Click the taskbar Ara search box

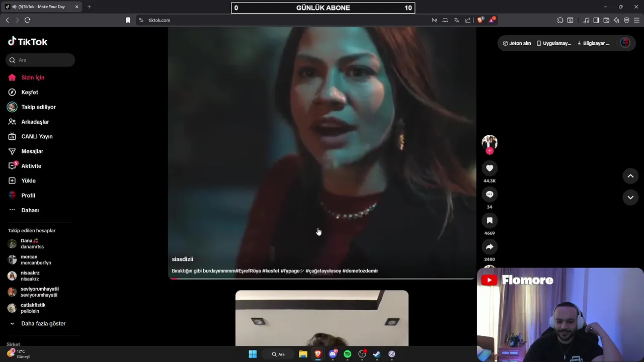(278, 354)
